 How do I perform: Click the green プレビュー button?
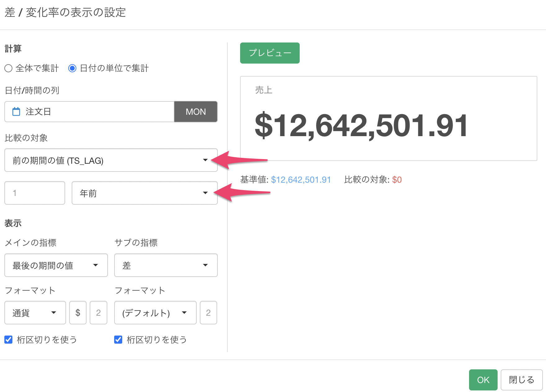(270, 53)
